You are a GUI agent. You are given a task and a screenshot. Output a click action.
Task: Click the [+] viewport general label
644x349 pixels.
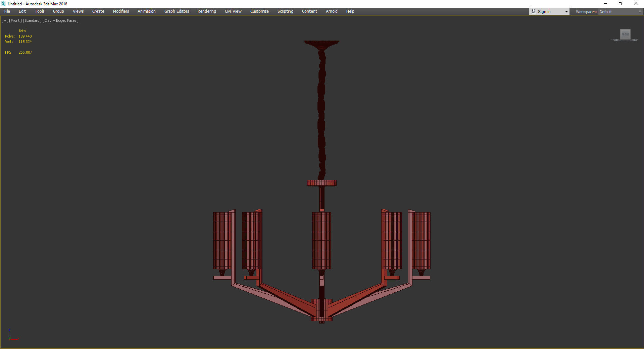(5, 20)
